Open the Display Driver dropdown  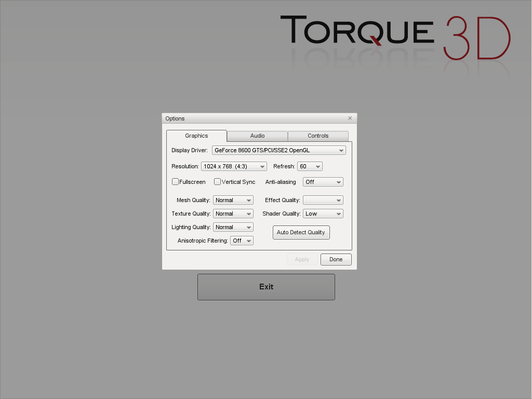[278, 151]
